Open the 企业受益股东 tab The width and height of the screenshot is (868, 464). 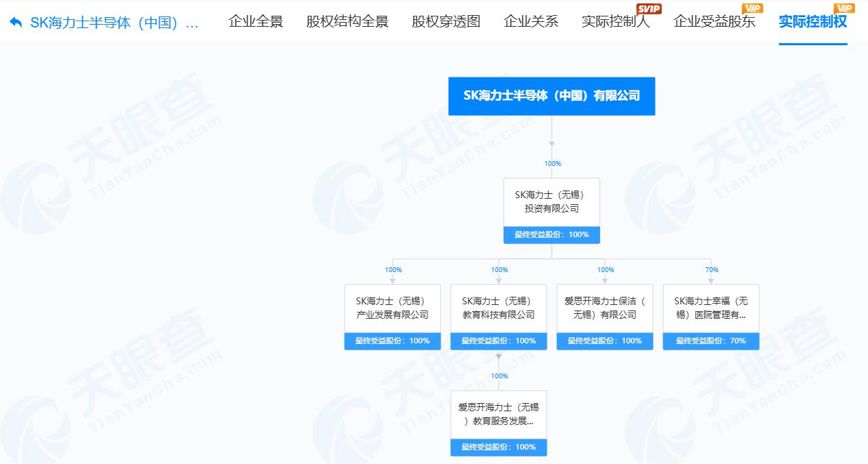tap(715, 21)
